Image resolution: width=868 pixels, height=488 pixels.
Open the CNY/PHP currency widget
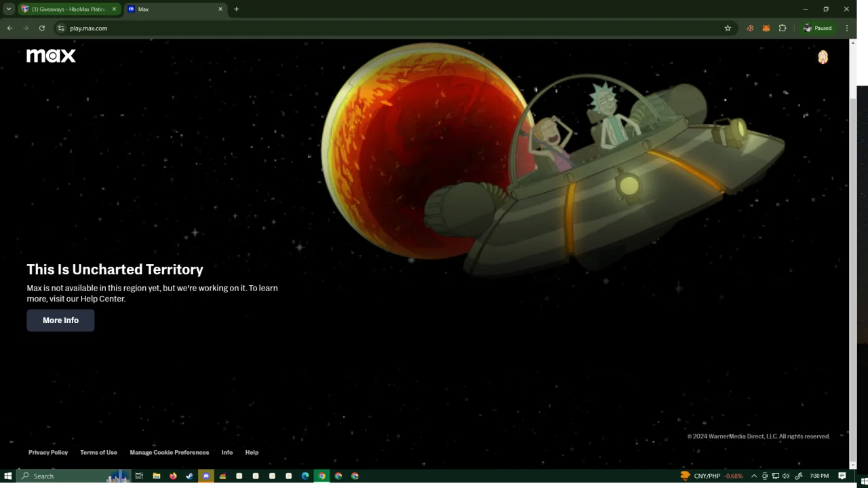pos(711,476)
